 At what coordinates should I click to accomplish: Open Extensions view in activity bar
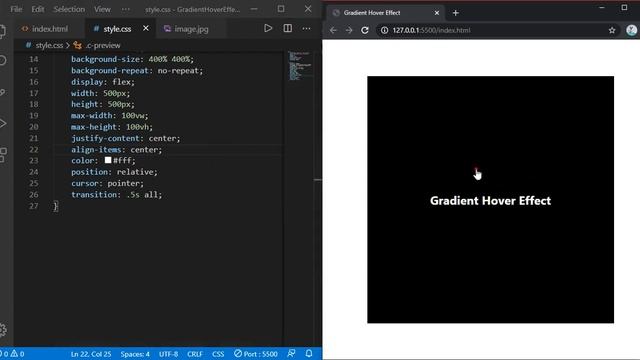tap(2, 155)
